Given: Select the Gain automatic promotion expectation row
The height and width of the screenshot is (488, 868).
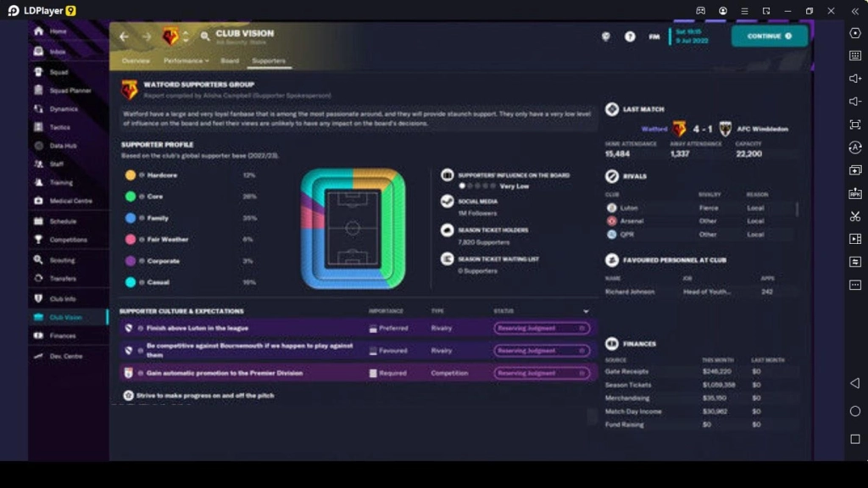Looking at the screenshot, I should pyautogui.click(x=358, y=374).
